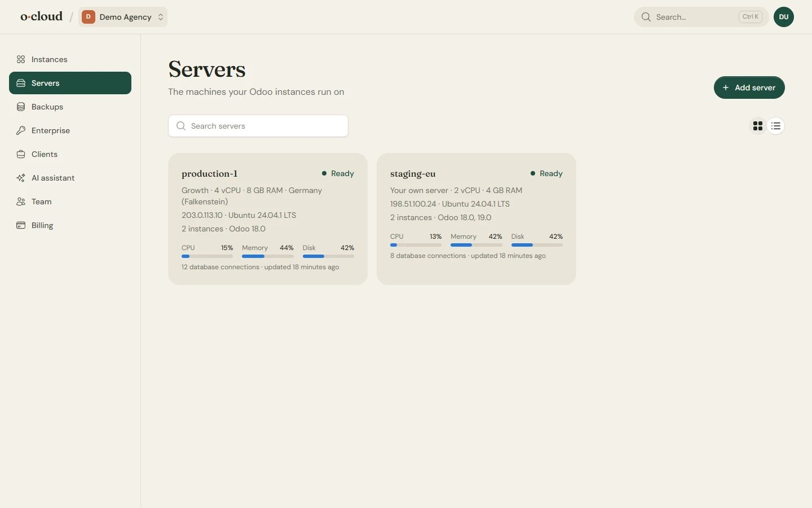Open the Clients page
Viewport: 812px width, 508px height.
click(x=70, y=154)
